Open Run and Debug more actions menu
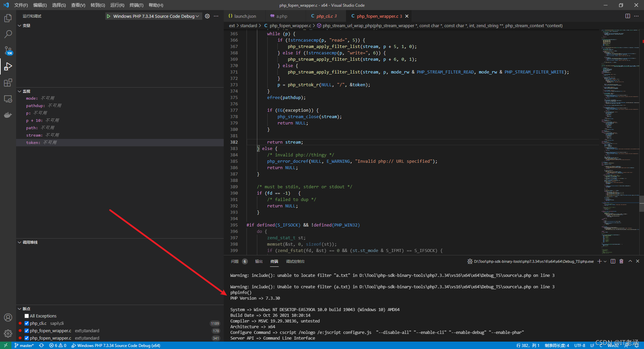This screenshot has height=349, width=644. click(x=216, y=16)
